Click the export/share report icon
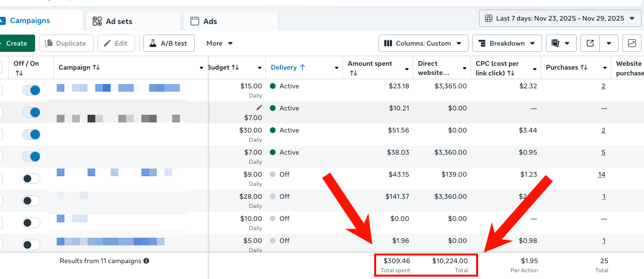The height and width of the screenshot is (279, 644). point(590,43)
